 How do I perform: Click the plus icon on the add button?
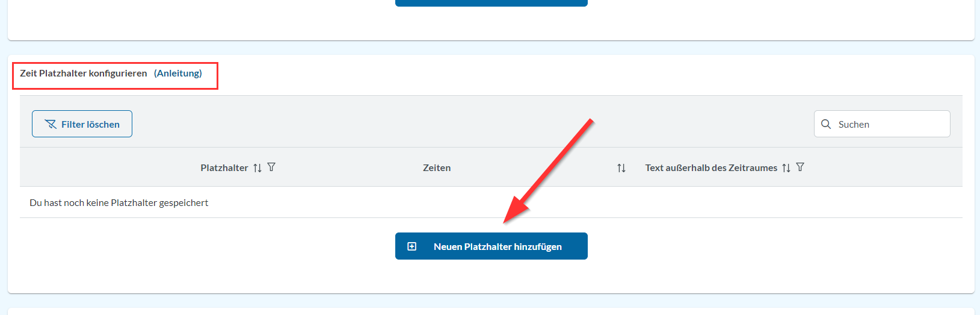[412, 246]
